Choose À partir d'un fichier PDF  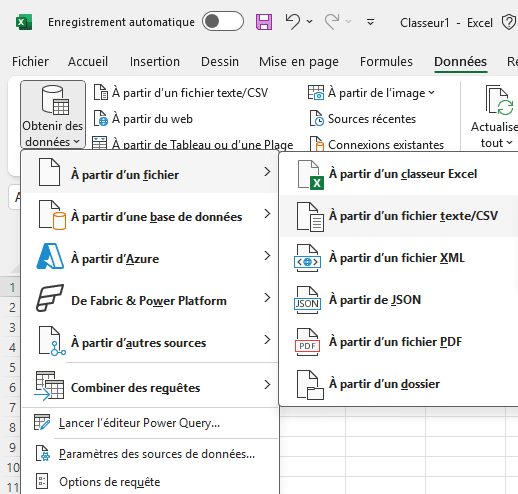[x=399, y=342]
